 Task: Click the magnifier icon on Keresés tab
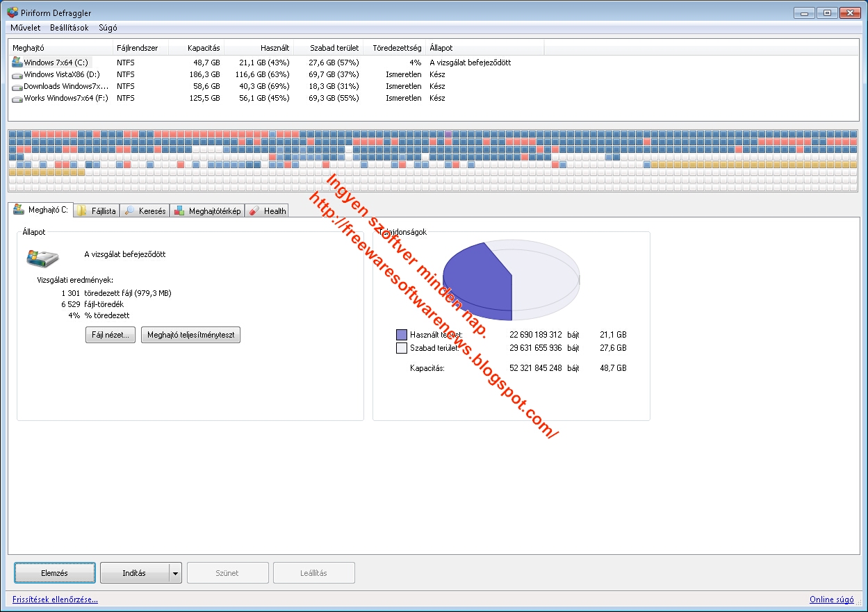[129, 210]
